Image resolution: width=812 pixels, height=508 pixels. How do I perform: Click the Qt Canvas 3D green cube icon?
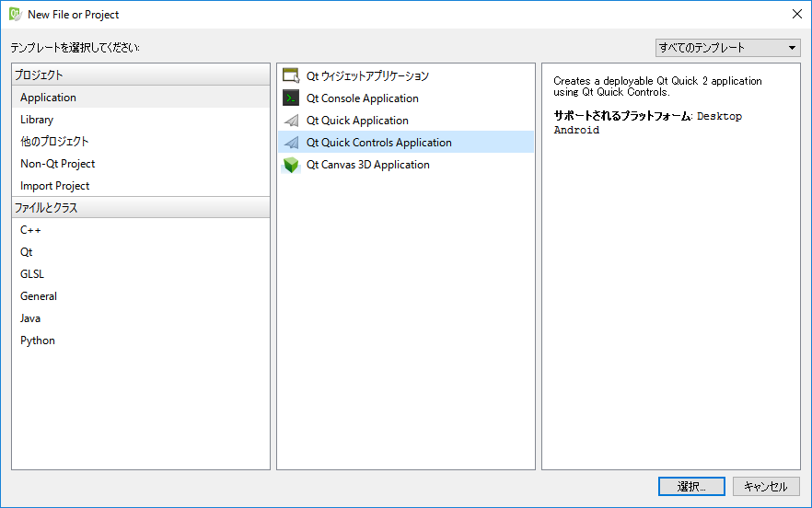coord(291,165)
